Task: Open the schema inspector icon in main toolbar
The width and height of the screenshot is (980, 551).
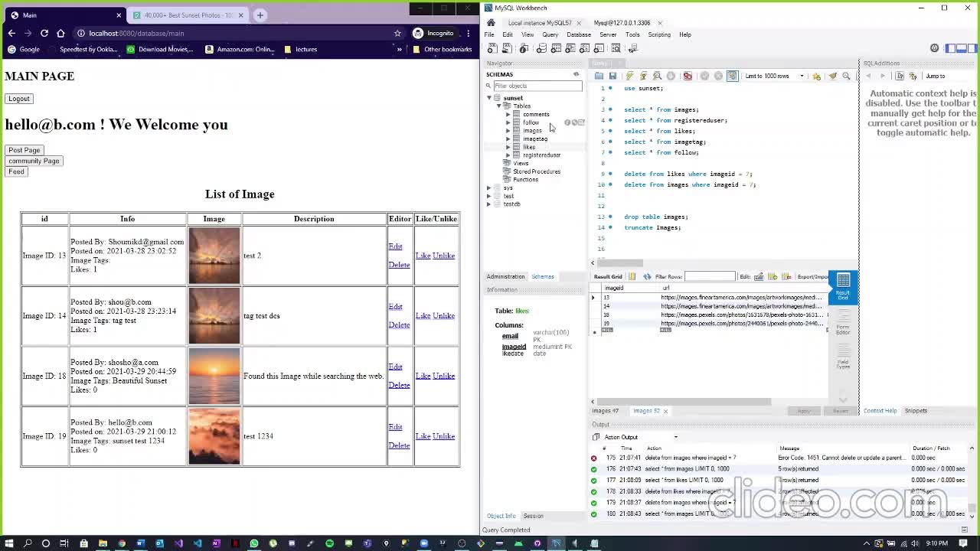Action: [x=524, y=48]
